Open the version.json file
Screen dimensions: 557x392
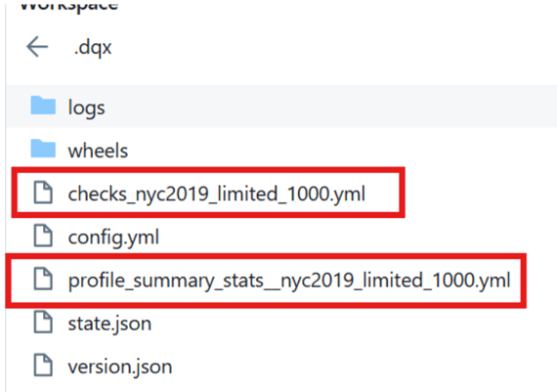coord(120,367)
